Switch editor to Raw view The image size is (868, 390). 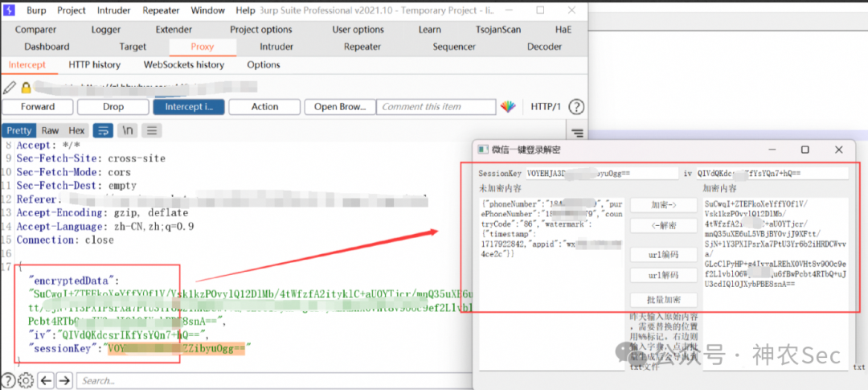[50, 131]
